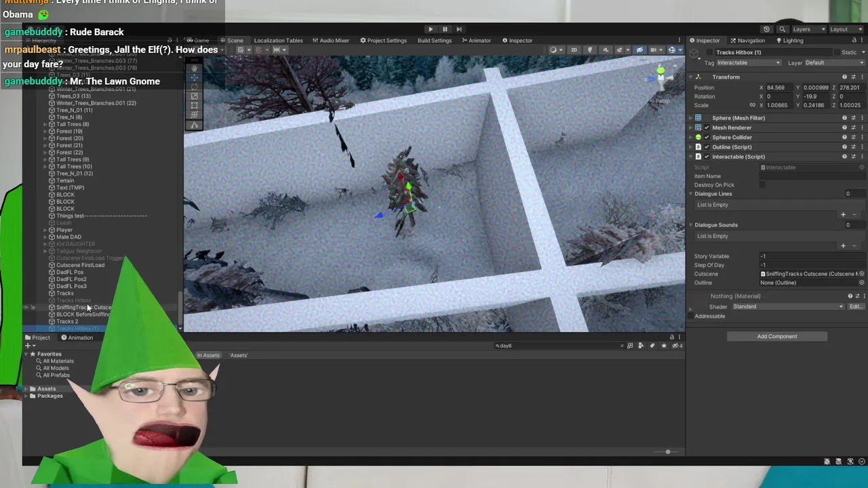Click the Edit... shader button
The width and height of the screenshot is (868, 488).
pos(856,306)
